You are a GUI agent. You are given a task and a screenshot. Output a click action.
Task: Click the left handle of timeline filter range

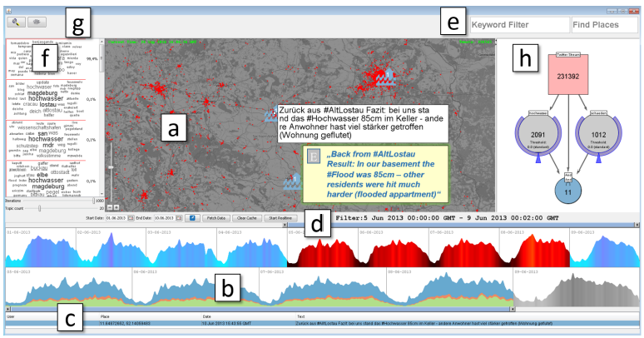[285, 225]
